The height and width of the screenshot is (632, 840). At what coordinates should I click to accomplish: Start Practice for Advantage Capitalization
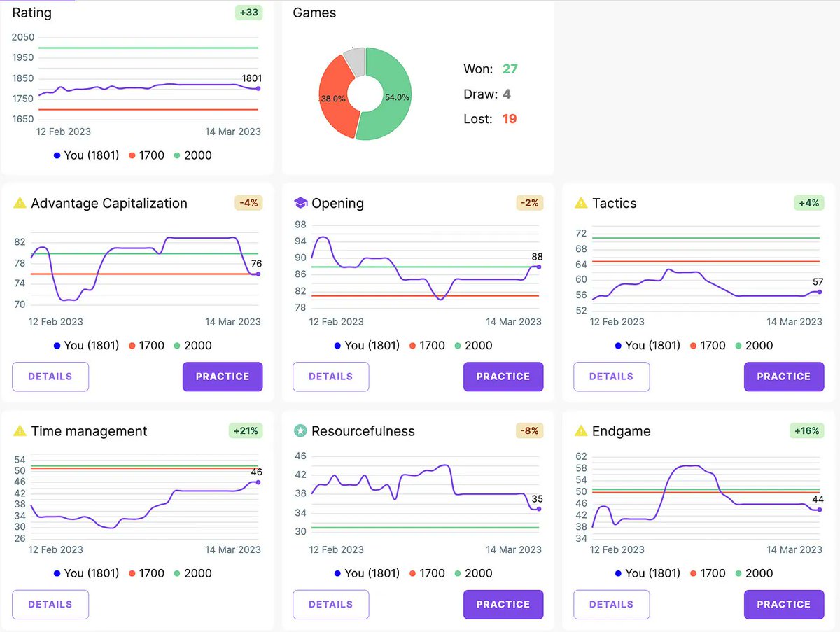pyautogui.click(x=223, y=377)
